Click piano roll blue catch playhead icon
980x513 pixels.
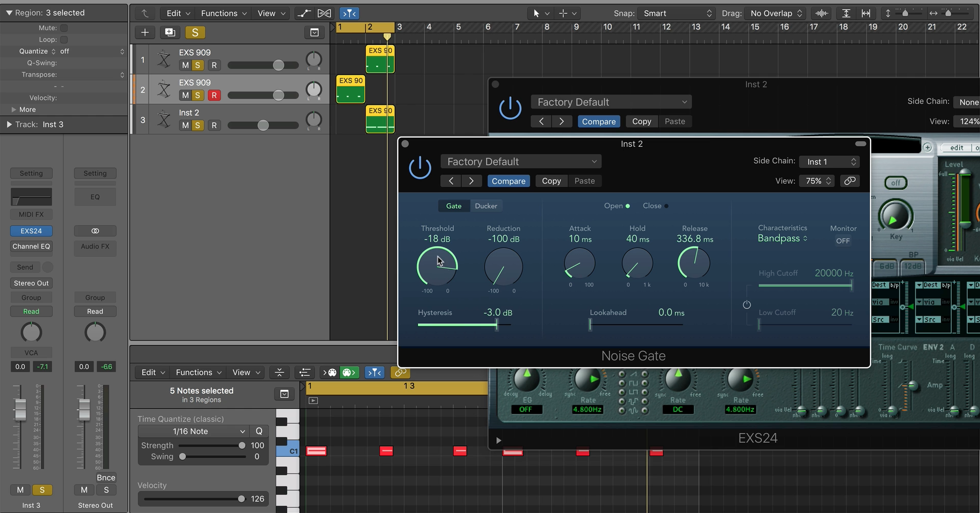(375, 372)
